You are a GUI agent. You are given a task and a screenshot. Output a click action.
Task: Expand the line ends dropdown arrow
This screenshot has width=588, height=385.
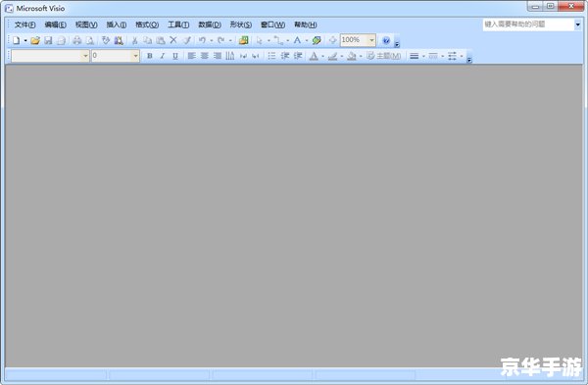462,56
